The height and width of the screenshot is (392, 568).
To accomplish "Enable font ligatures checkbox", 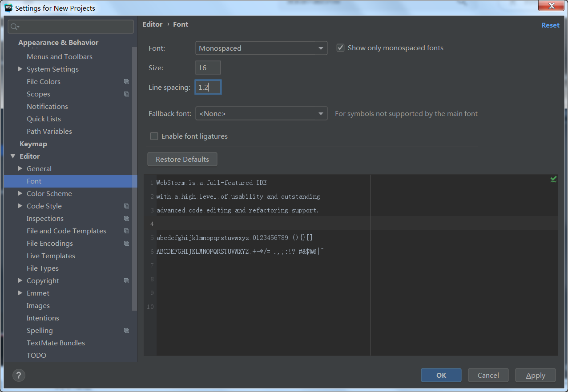I will point(154,136).
